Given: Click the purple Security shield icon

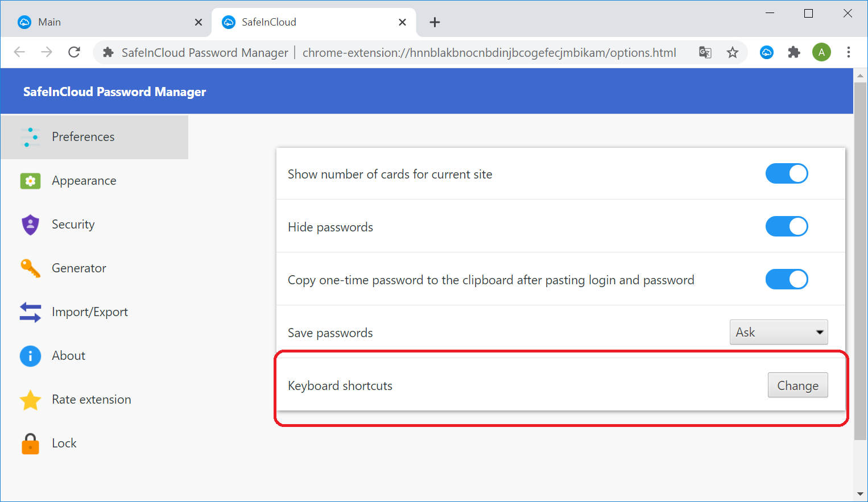Looking at the screenshot, I should click(x=30, y=225).
